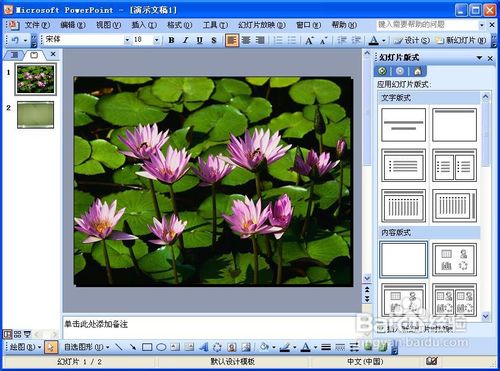The image size is (500, 371).
Task: Select the Arrow drawing tool
Action: coord(133,347)
